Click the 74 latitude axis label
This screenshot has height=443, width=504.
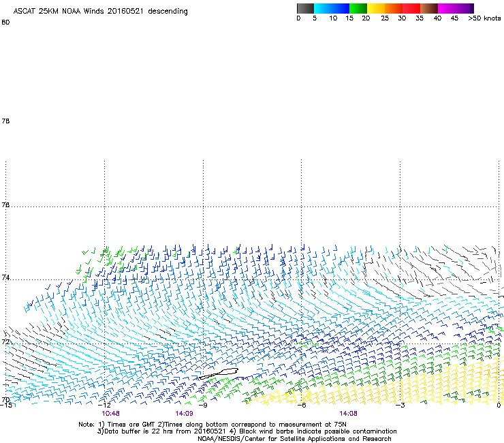5,277
